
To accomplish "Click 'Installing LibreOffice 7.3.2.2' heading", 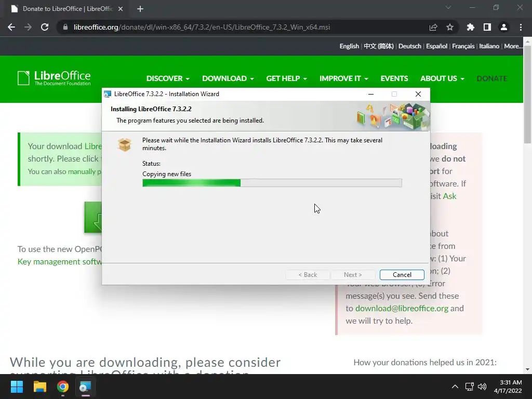I will click(151, 109).
